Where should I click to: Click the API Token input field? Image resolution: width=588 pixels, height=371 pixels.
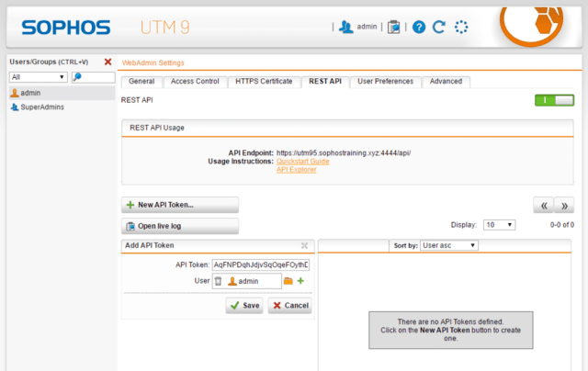click(x=261, y=265)
